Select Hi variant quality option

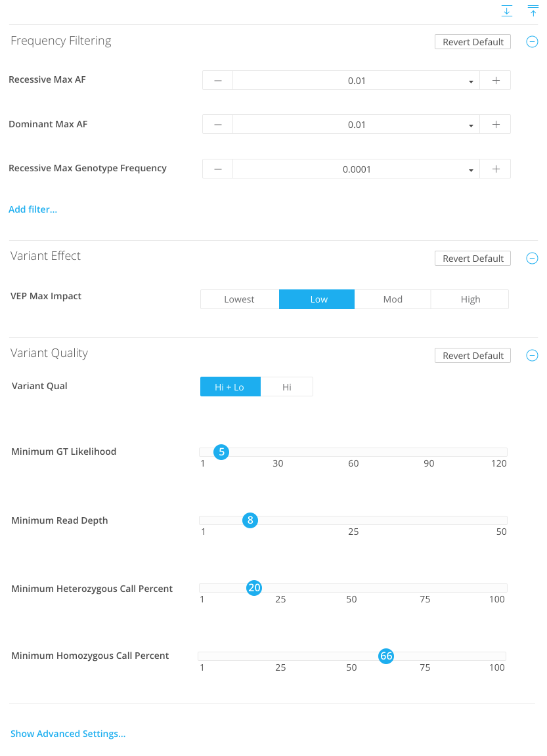[287, 387]
